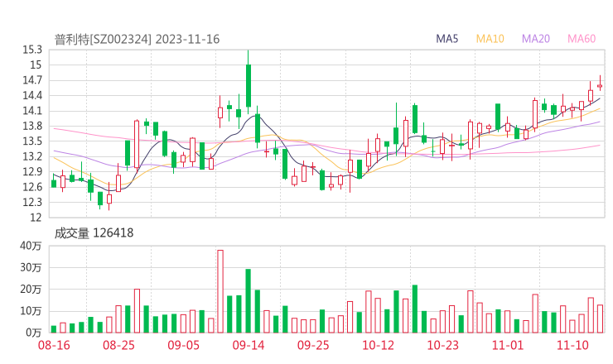
Task: Select the 10-23 date label
Action: pyautogui.click(x=442, y=345)
